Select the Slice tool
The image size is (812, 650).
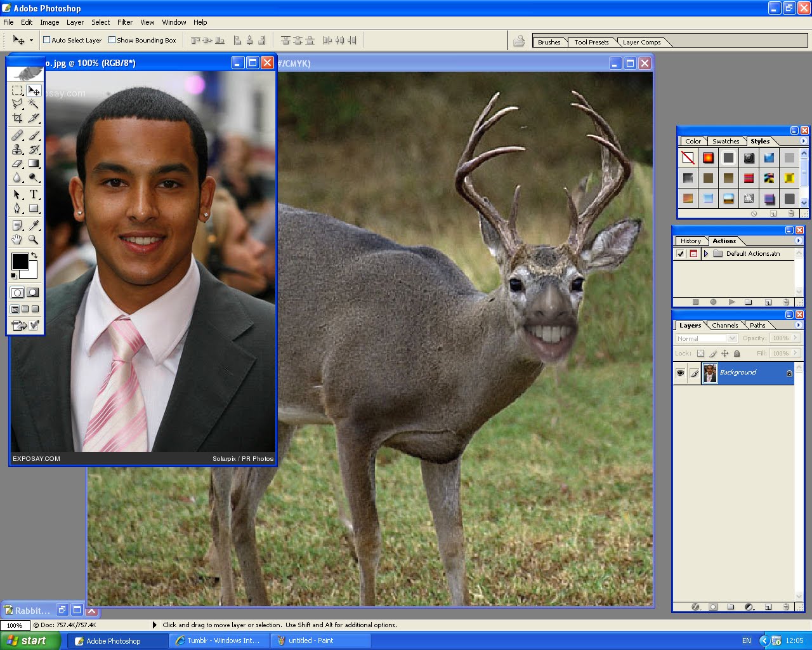[x=34, y=118]
